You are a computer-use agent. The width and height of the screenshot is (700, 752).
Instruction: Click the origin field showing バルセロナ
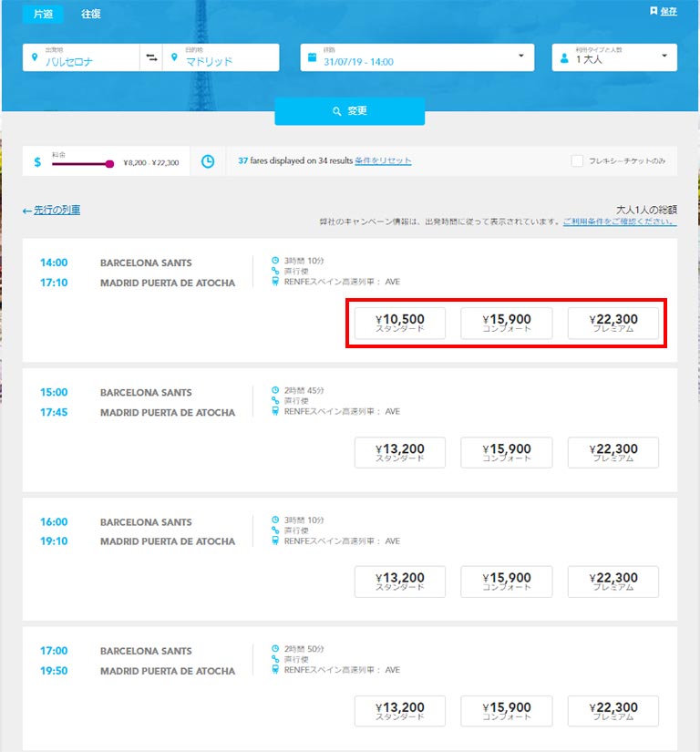pyautogui.click(x=81, y=57)
